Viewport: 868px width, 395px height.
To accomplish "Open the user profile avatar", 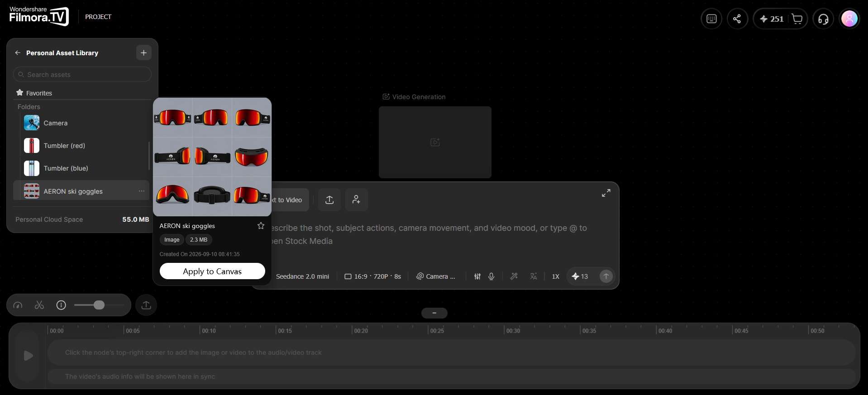I will click(x=849, y=19).
